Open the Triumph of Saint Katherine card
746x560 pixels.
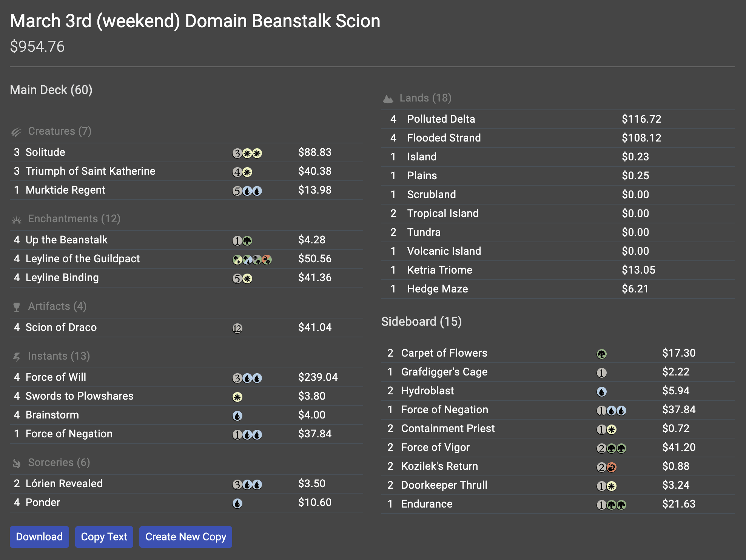(90, 171)
